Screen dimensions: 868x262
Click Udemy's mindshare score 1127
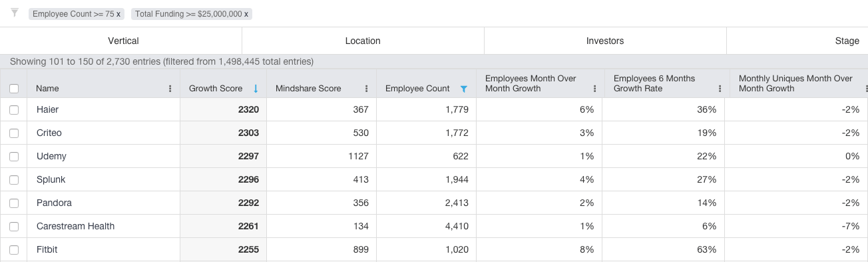point(357,156)
